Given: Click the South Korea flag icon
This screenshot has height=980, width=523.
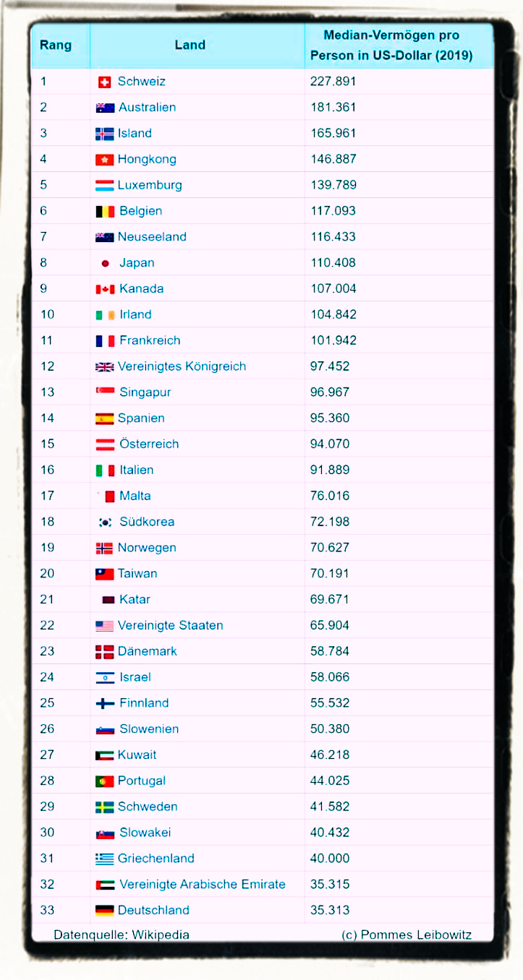Looking at the screenshot, I should click(105, 522).
